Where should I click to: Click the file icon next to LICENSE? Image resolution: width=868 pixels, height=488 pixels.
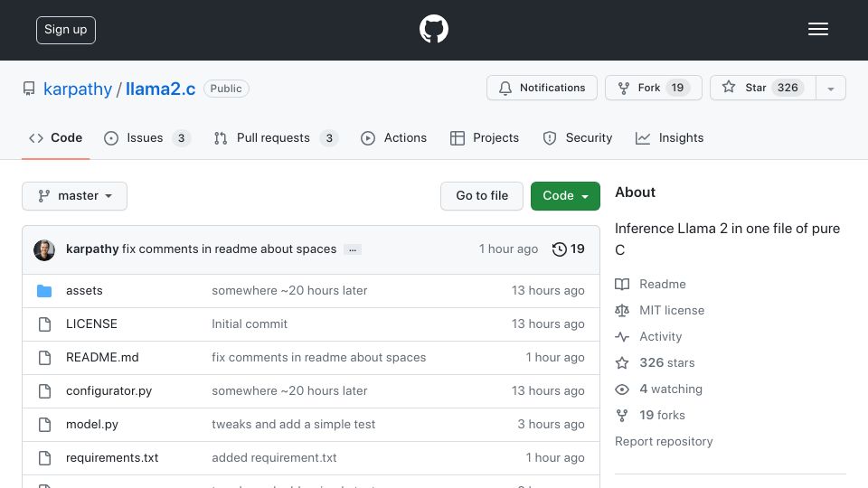45,324
